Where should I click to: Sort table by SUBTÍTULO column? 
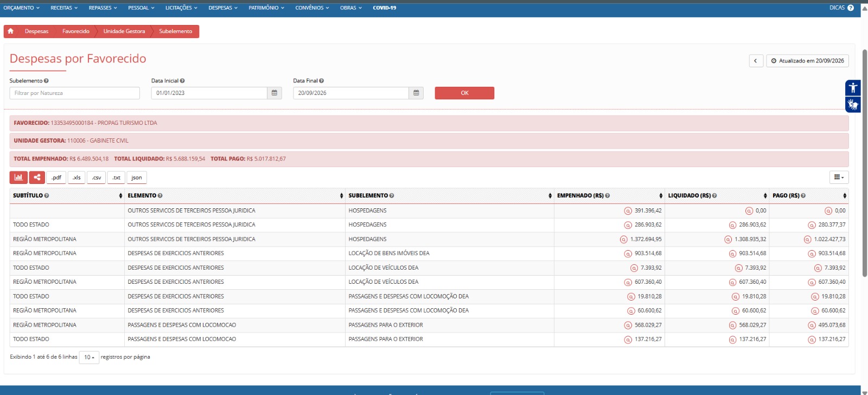[x=67, y=196]
